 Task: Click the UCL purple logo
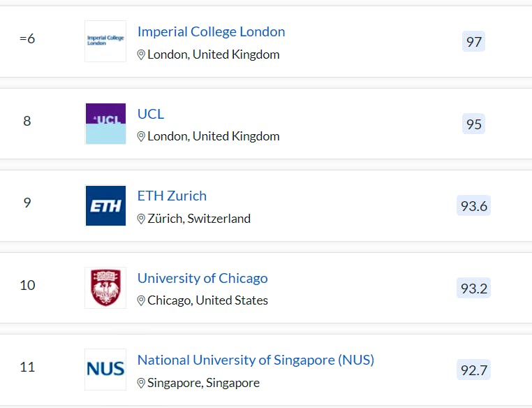(x=105, y=124)
